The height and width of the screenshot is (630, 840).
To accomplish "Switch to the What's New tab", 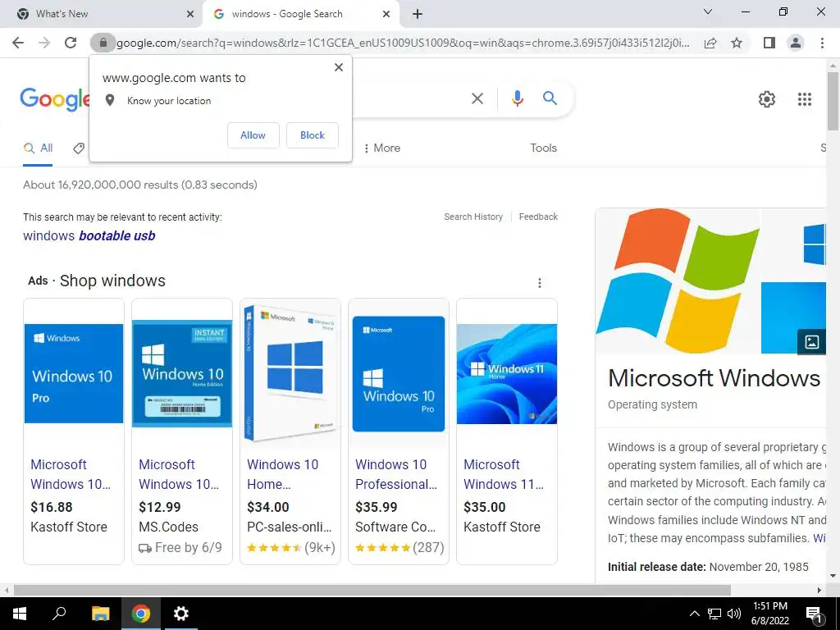I will pos(101,14).
